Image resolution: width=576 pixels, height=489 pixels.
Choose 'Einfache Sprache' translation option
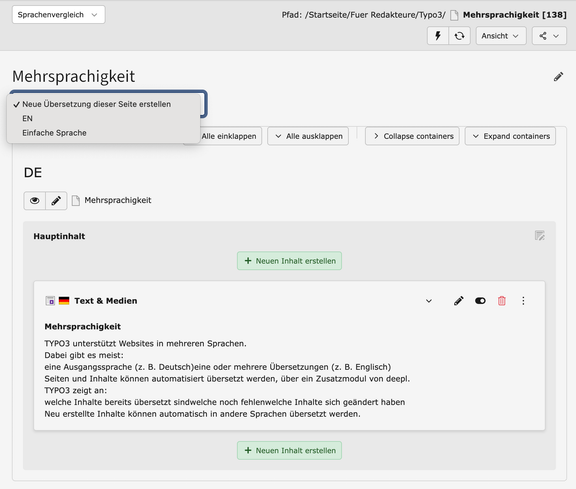(54, 133)
